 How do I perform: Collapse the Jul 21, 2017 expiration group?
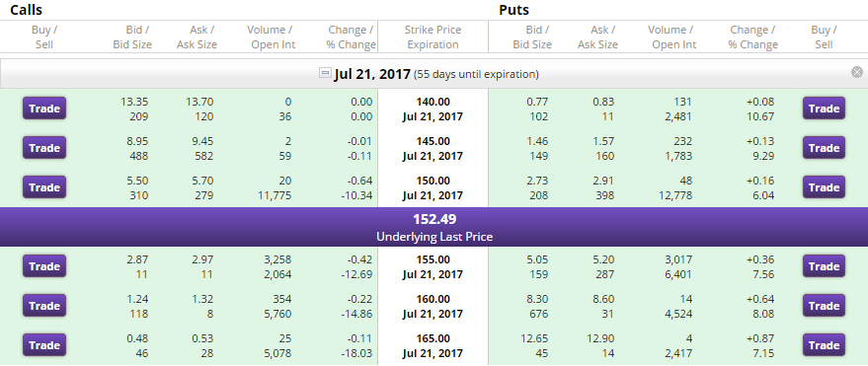[x=326, y=72]
